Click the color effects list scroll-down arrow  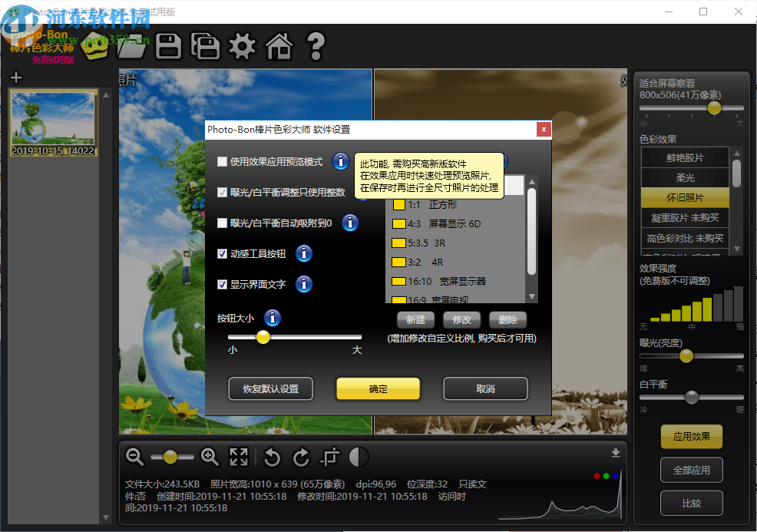737,249
